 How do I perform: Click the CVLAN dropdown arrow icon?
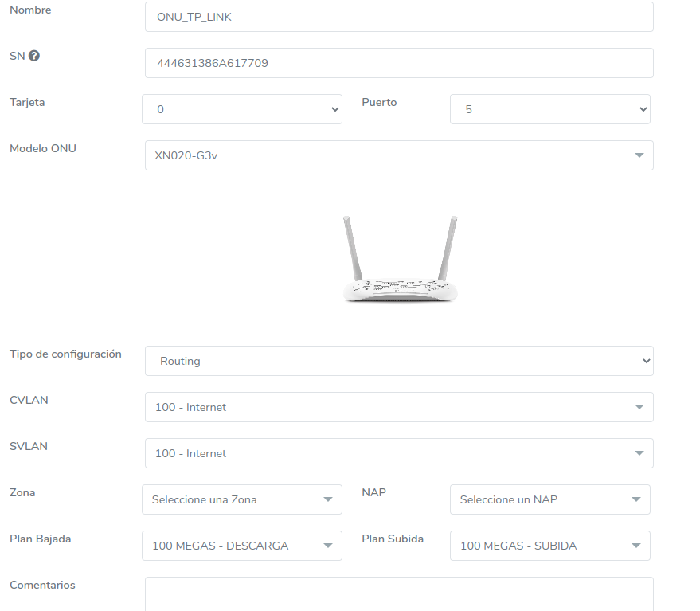639,407
